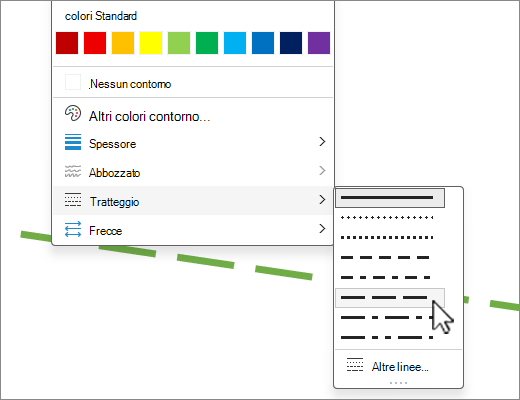Open Altre linee options
Screen dimensions: 520x400
coord(398,366)
